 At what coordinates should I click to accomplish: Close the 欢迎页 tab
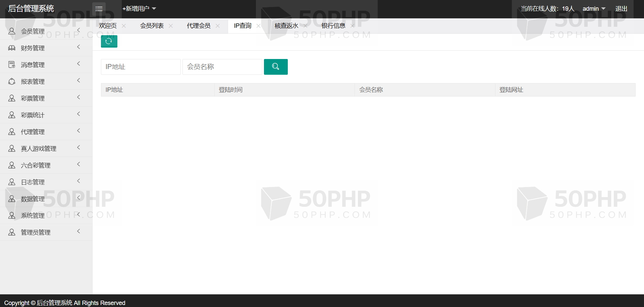[124, 26]
